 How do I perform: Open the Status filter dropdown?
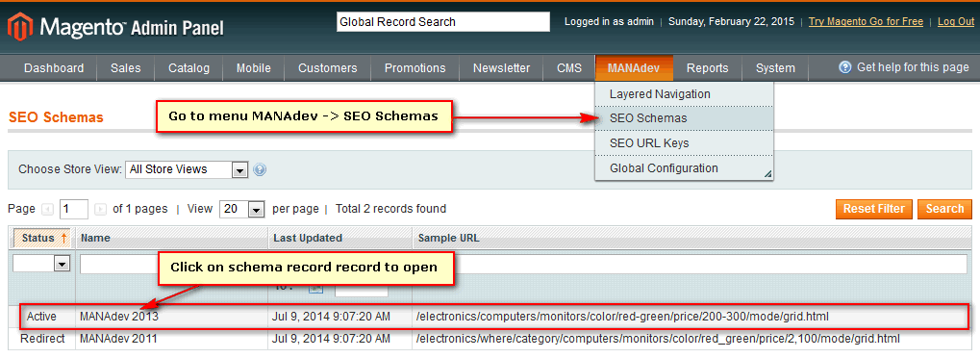[x=41, y=265]
